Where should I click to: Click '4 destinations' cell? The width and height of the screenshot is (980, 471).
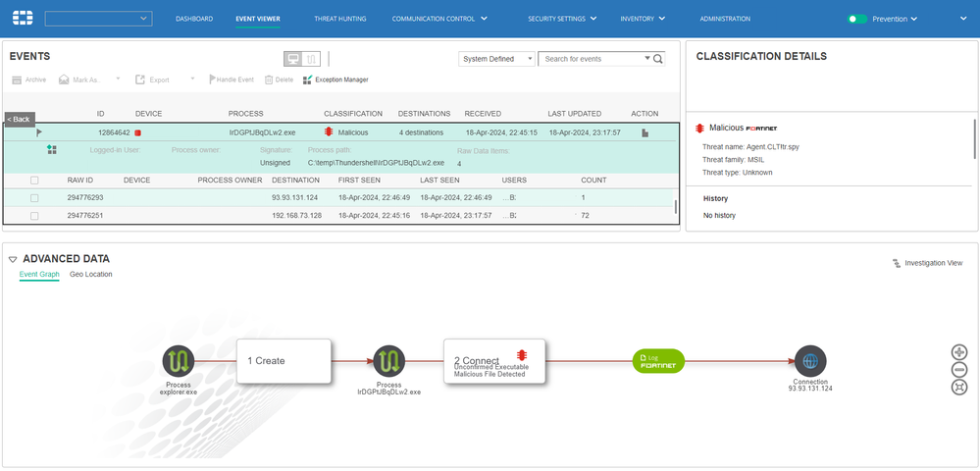tap(421, 132)
